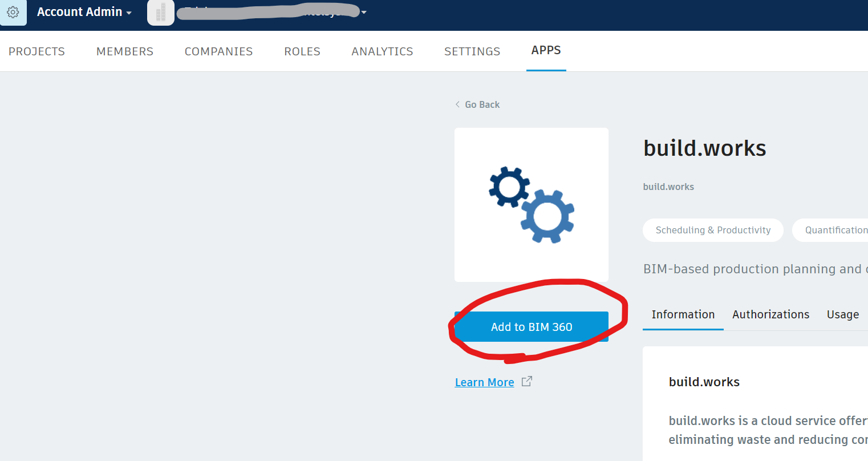
Task: Click the company building logo icon
Action: 160,13
